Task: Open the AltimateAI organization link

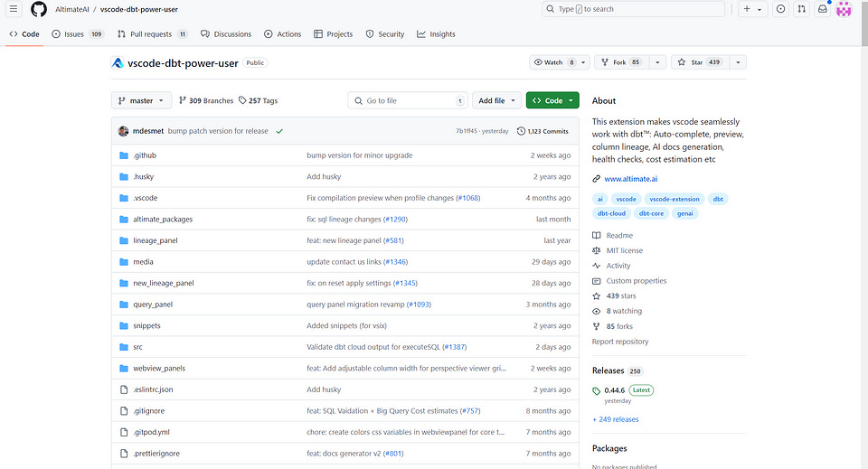Action: pos(72,9)
